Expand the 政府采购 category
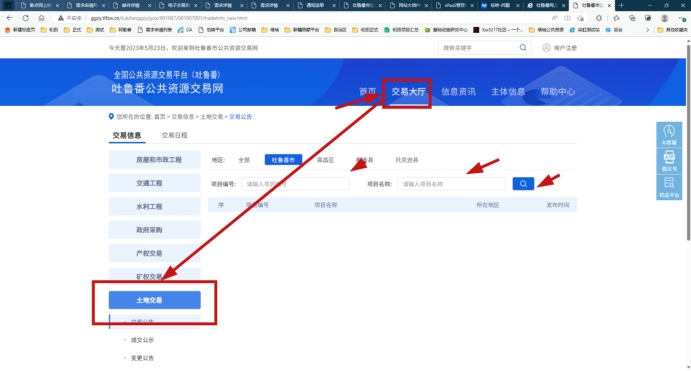691x371 pixels. [155, 230]
